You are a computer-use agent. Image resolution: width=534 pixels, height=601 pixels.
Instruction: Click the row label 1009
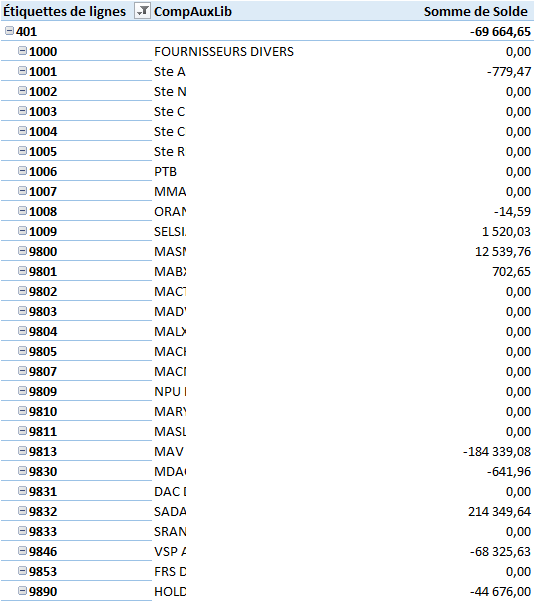click(x=43, y=231)
